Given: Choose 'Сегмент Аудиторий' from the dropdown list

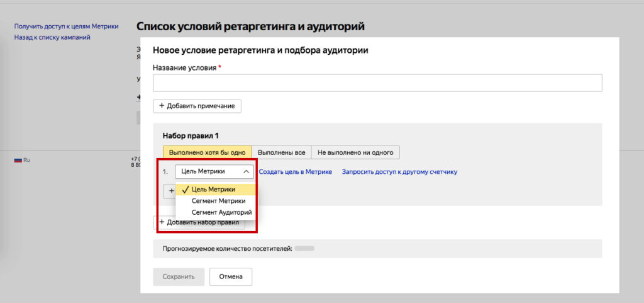Looking at the screenshot, I should click(x=221, y=212).
